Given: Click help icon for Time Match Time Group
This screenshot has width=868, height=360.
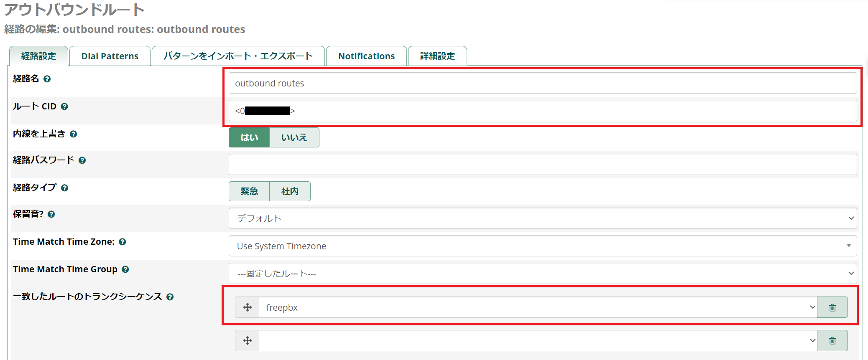Looking at the screenshot, I should (x=125, y=269).
